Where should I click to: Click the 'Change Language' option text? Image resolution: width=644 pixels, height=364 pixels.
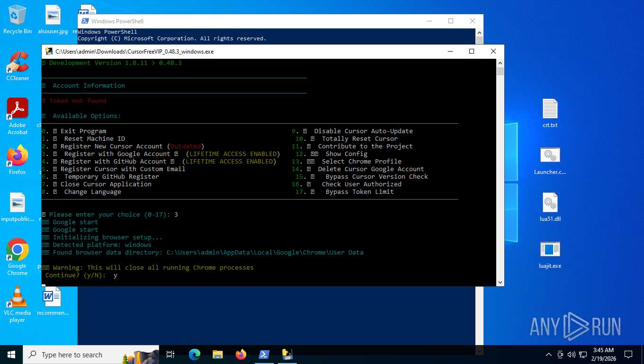pos(93,192)
